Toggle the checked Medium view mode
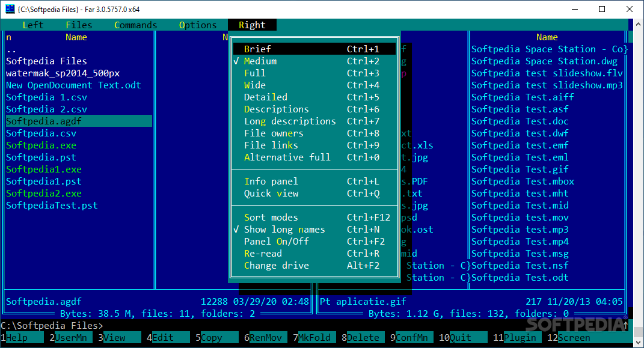The image size is (644, 348). [x=314, y=61]
